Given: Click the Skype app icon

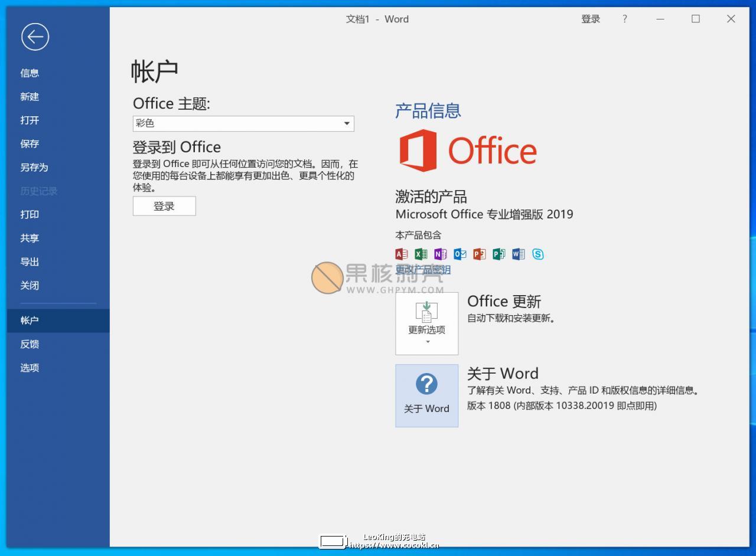Looking at the screenshot, I should point(538,254).
